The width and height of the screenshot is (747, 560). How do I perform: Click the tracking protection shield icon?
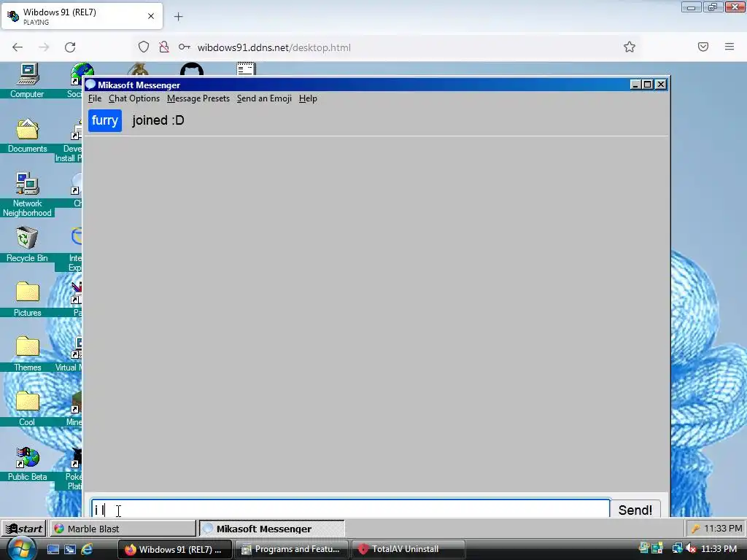(x=144, y=47)
